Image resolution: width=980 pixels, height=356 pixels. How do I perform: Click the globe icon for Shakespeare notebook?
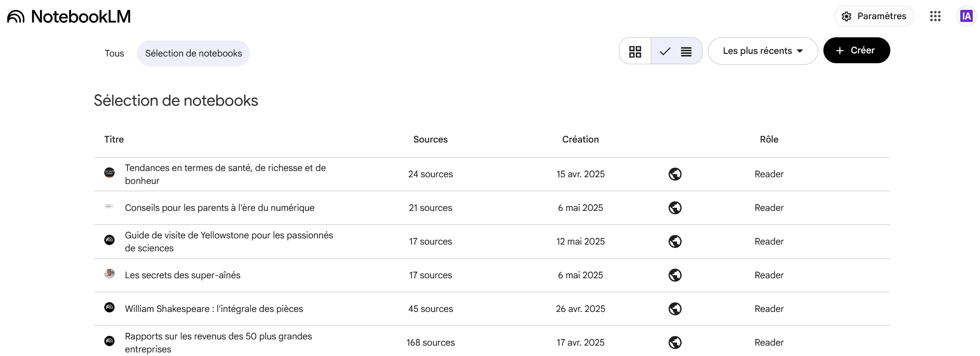pos(675,309)
